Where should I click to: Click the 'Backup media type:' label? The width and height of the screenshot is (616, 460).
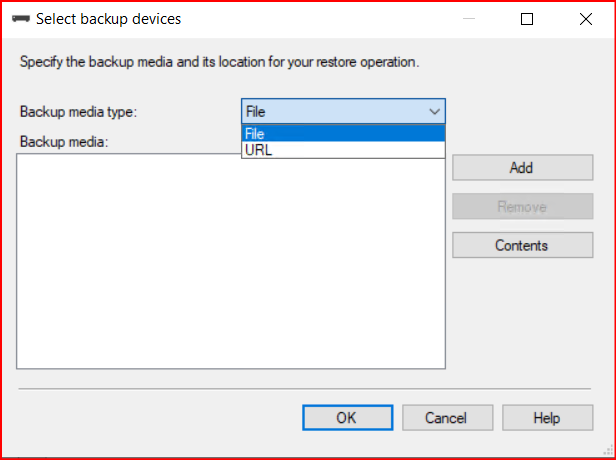click(78, 112)
